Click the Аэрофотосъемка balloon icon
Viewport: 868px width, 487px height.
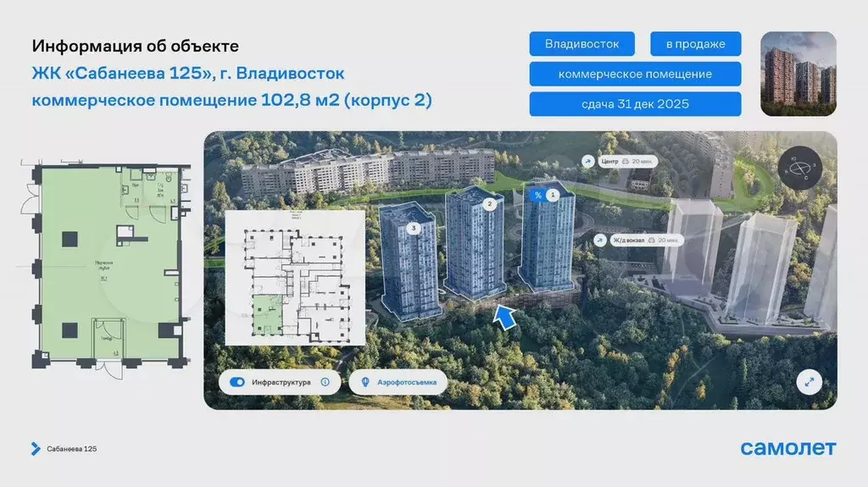pyautogui.click(x=365, y=383)
